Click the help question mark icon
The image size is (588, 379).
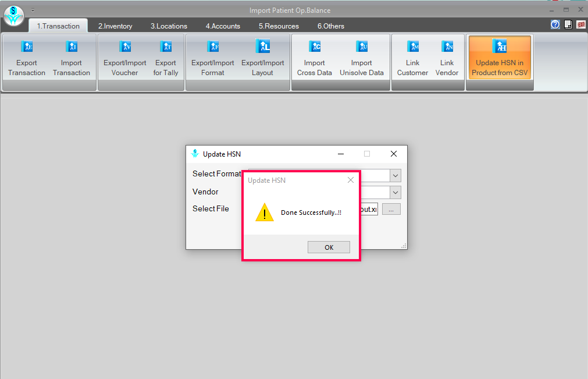[x=554, y=24]
